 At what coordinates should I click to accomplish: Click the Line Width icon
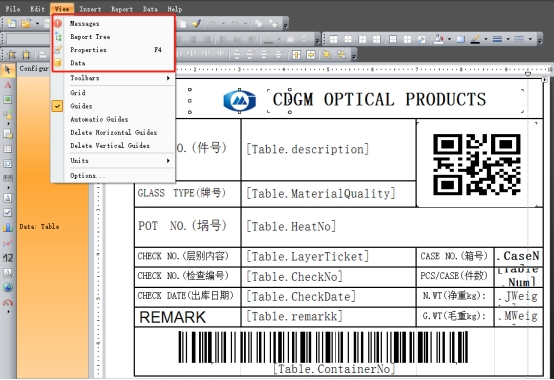(x=497, y=39)
